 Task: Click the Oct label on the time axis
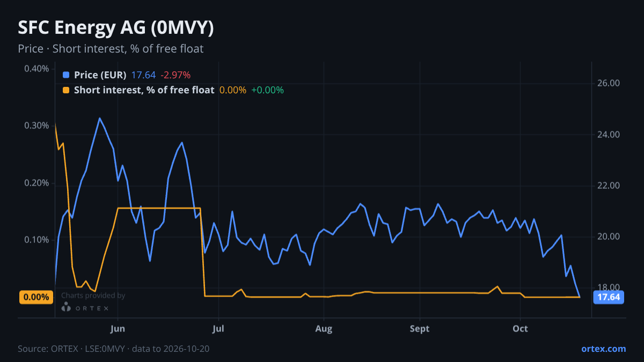pos(520,329)
